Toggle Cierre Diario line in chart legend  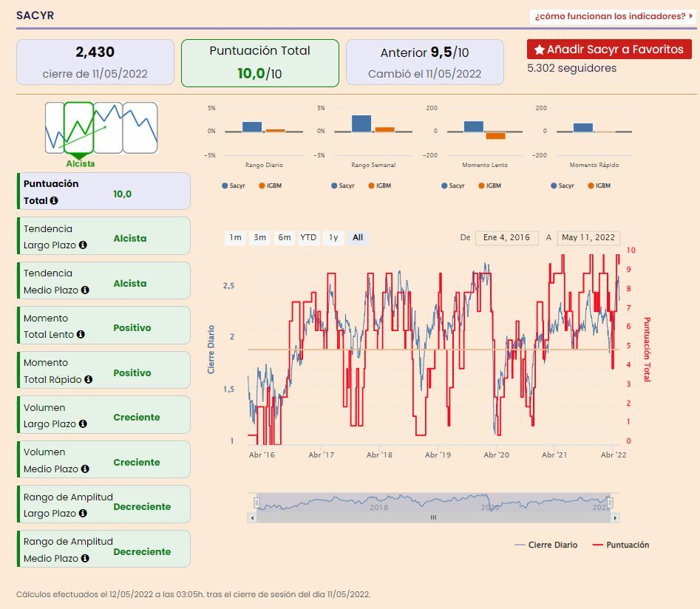click(546, 545)
